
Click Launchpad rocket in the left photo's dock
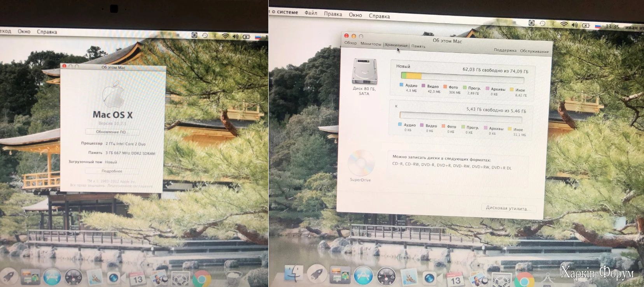click(9, 277)
